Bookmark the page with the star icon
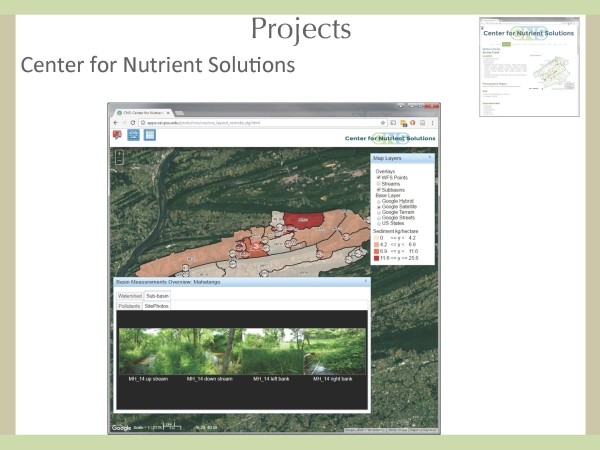This screenshot has height=450, width=600. [x=383, y=123]
